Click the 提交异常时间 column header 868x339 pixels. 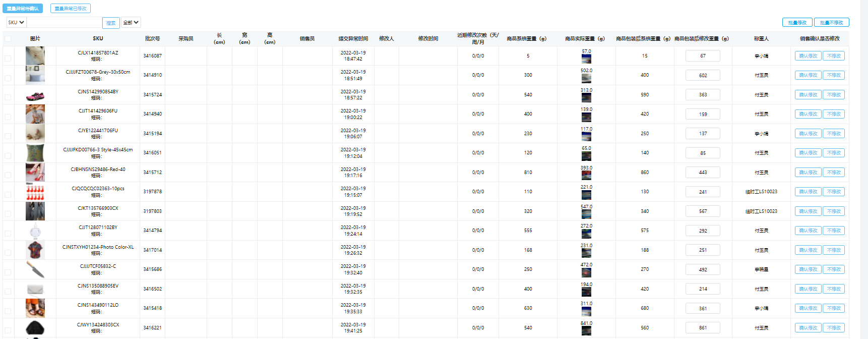(x=353, y=39)
